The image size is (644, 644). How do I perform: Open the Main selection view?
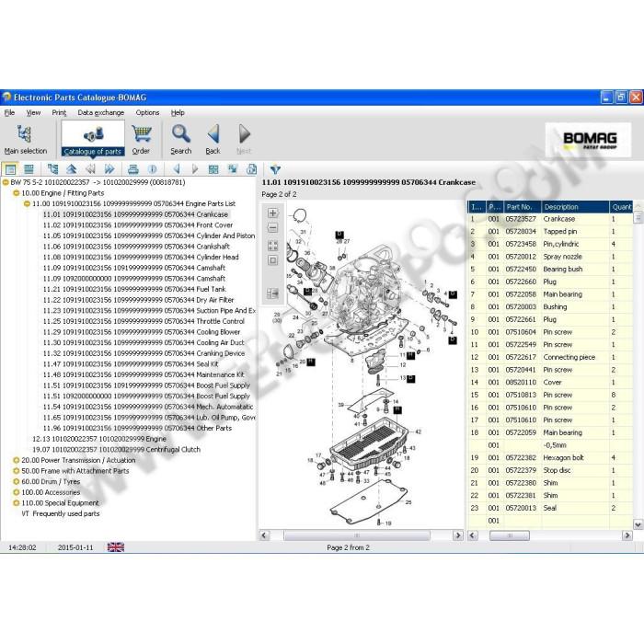[x=25, y=140]
